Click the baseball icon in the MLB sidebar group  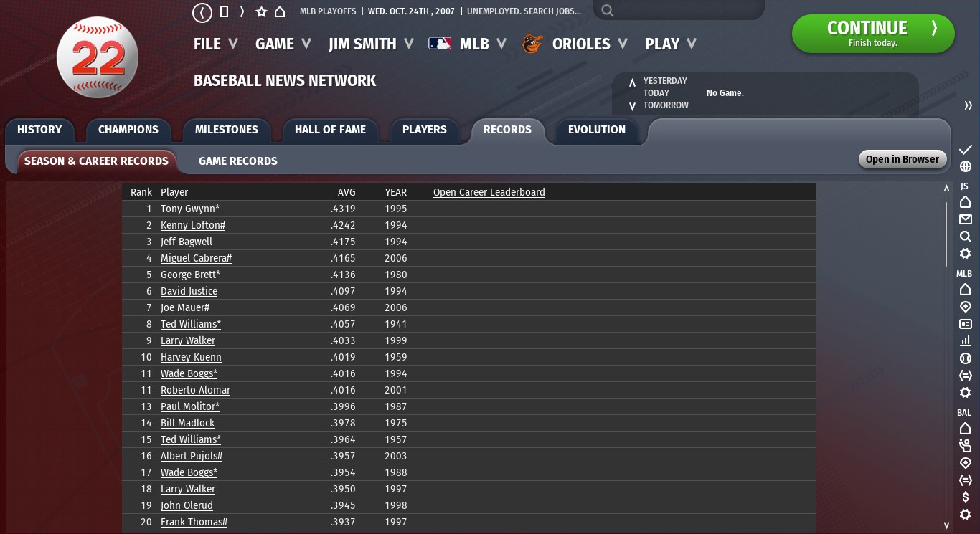pyautogui.click(x=966, y=358)
